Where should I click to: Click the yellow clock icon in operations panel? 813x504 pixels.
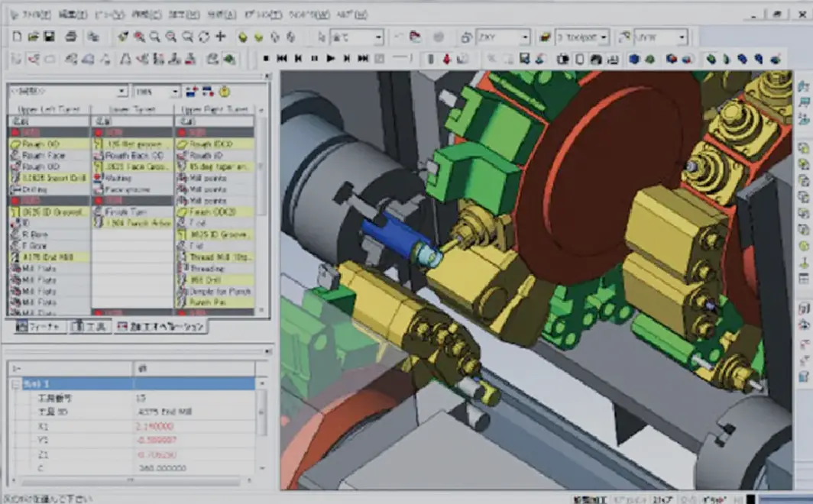(225, 92)
